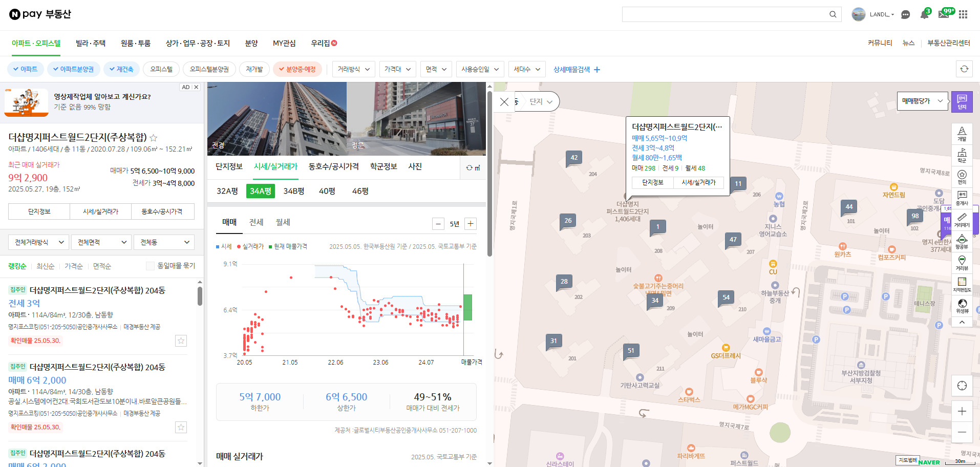Show 학군 school district overlay on map
The height and width of the screenshot is (467, 980).
pyautogui.click(x=962, y=155)
